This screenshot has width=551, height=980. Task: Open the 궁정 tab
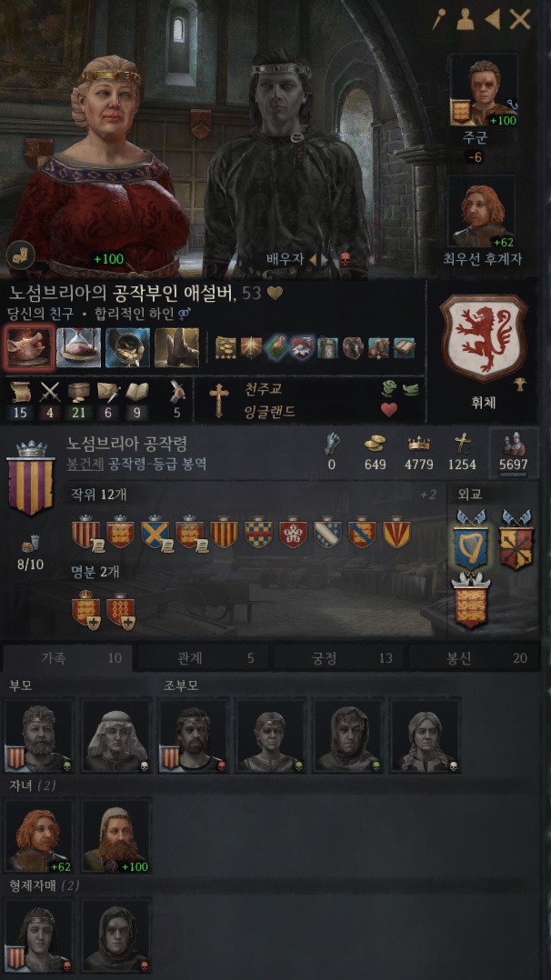[340, 657]
